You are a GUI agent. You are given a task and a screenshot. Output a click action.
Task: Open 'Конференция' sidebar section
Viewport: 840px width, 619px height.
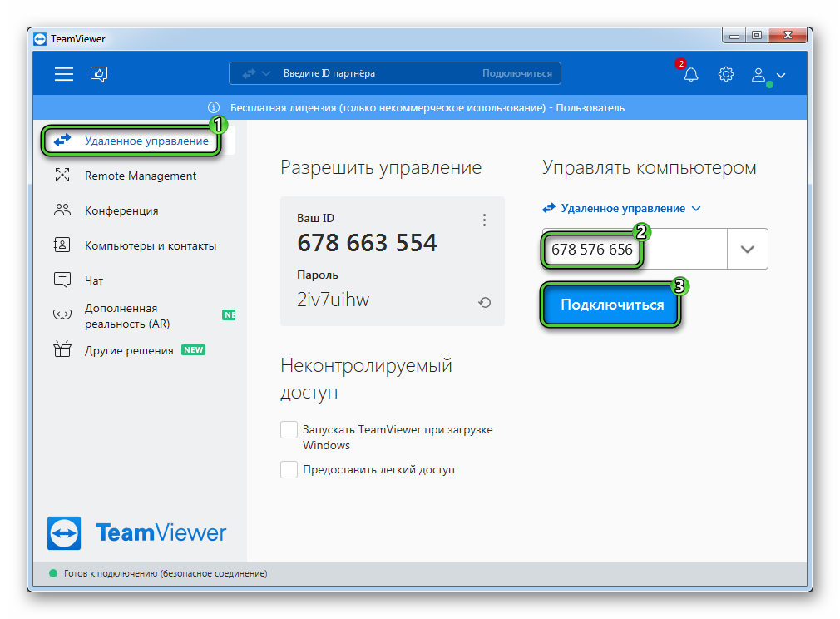pyautogui.click(x=121, y=210)
